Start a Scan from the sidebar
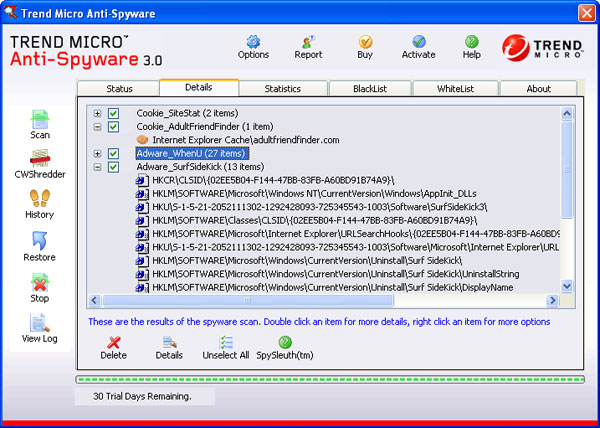Viewport: 600px width, 428px height. [40, 119]
